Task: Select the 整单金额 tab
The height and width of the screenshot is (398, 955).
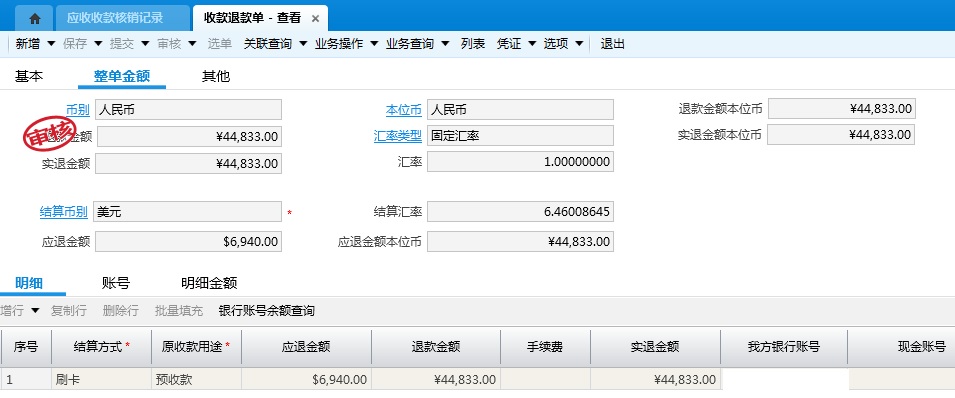Action: 122,76
